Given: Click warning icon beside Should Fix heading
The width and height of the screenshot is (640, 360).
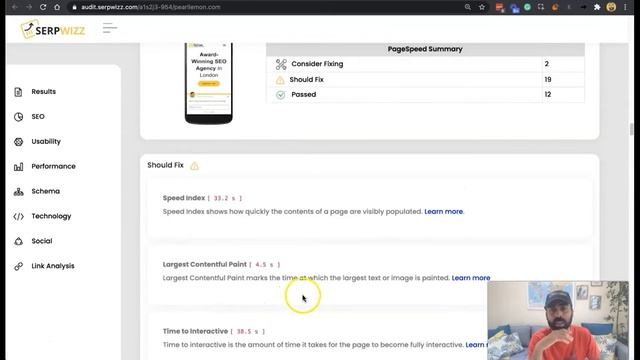Looking at the screenshot, I should 194,166.
